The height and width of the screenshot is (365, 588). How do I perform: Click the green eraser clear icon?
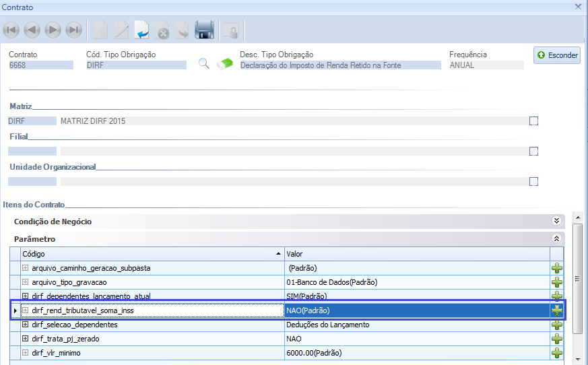(x=226, y=64)
